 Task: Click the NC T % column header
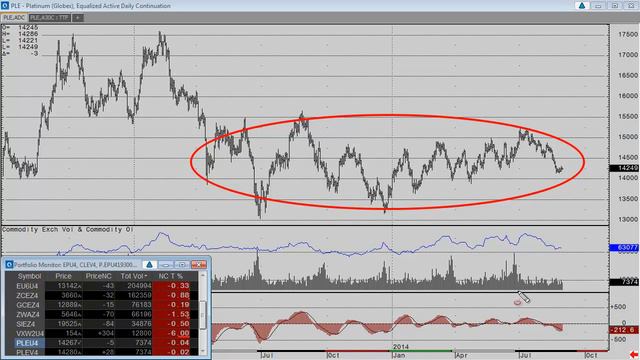pos(171,276)
